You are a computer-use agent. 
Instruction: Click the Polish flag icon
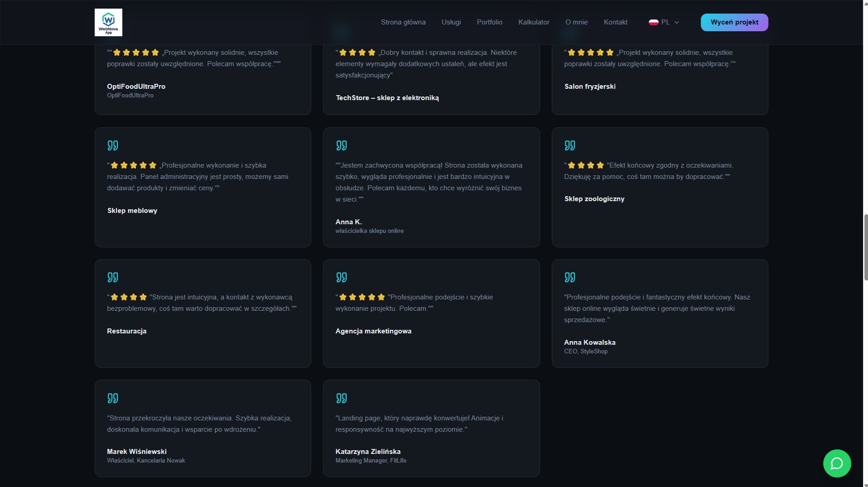tap(653, 22)
